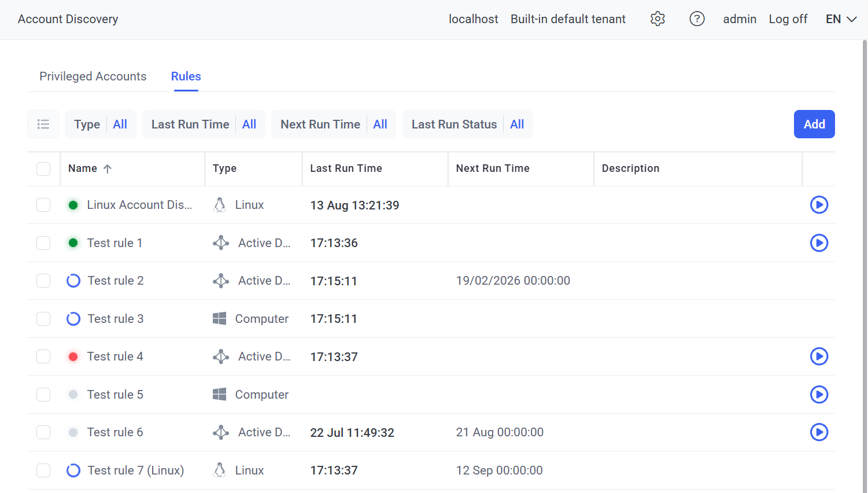The height and width of the screenshot is (493, 868).
Task: Run Test rule 5 using play icon
Action: pos(819,395)
